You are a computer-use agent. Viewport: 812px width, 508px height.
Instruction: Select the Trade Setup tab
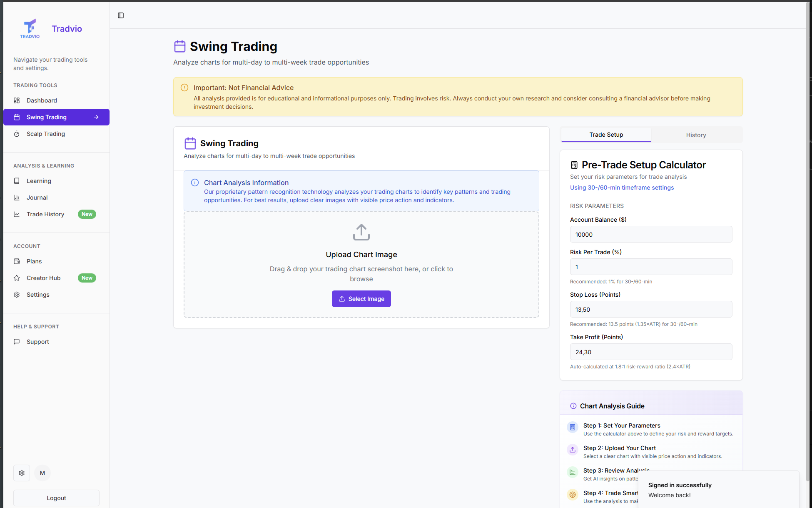[606, 135]
